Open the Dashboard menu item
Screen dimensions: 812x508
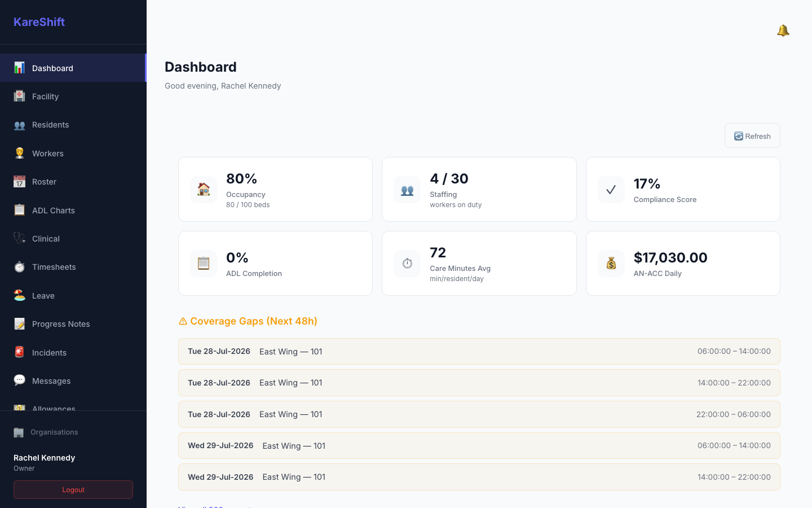click(x=73, y=68)
